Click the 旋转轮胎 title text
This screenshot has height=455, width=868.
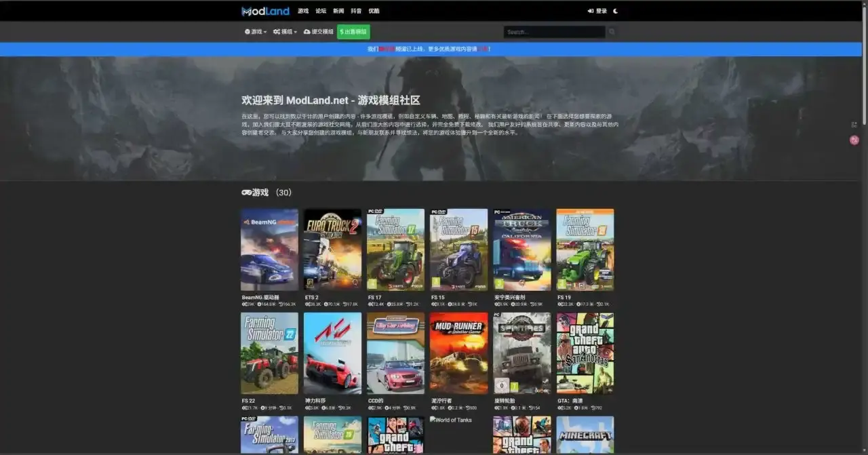[x=505, y=401]
